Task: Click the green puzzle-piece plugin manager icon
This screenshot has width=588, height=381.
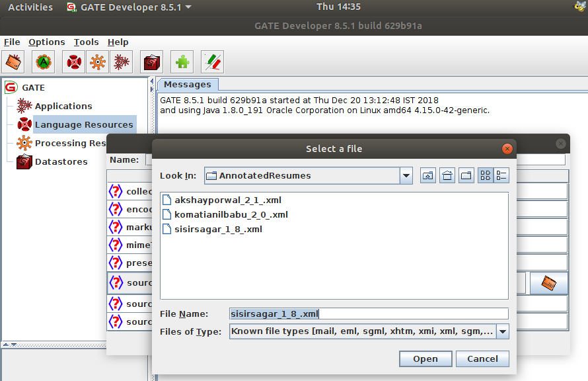Action: (x=182, y=62)
